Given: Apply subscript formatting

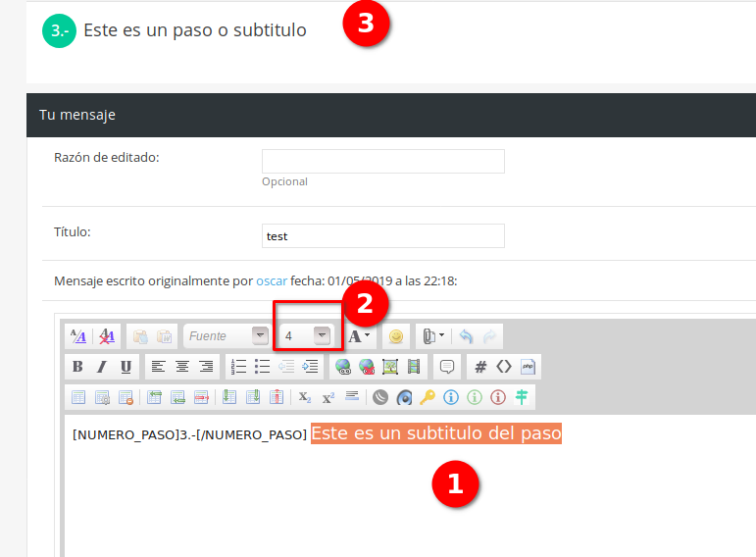Looking at the screenshot, I should 305,397.
